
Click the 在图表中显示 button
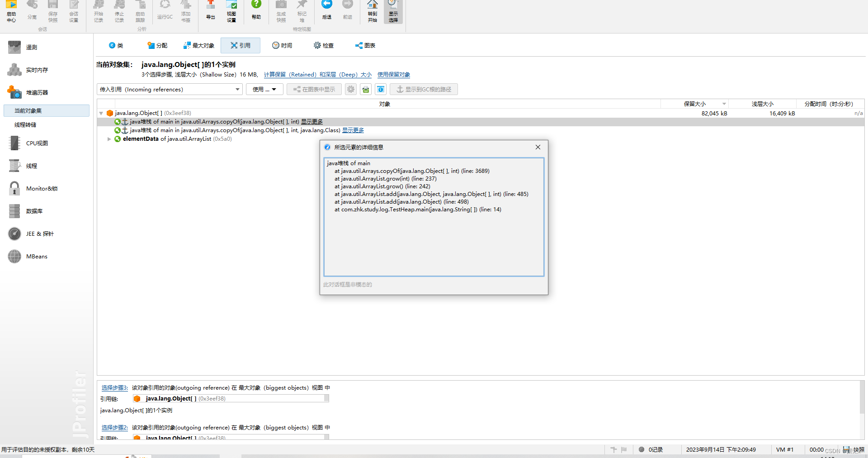coord(315,89)
